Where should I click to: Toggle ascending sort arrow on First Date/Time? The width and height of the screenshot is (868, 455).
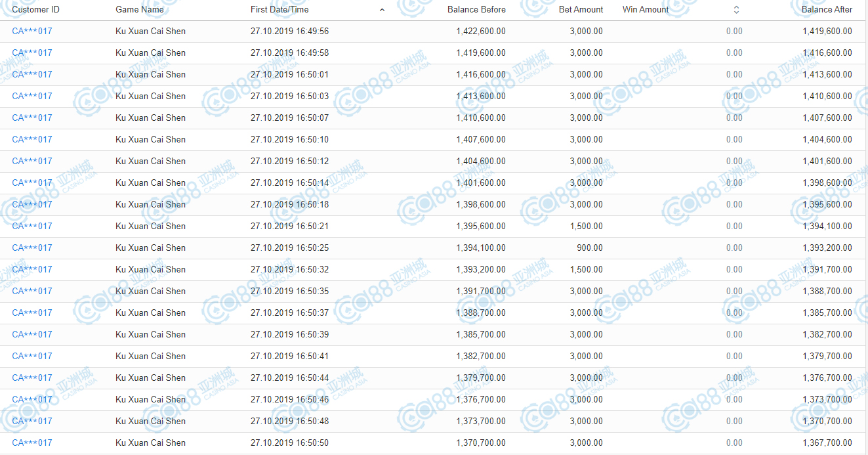(x=382, y=10)
